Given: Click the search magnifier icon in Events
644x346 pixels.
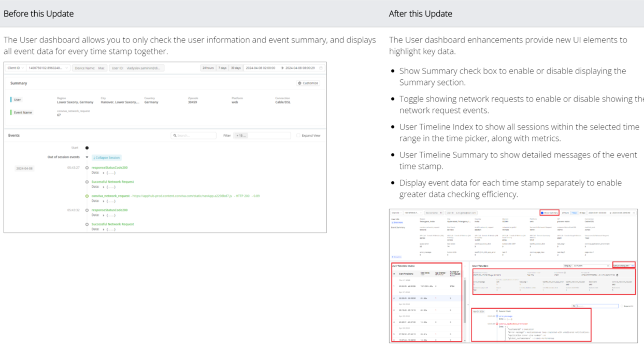Looking at the screenshot, I should point(175,136).
